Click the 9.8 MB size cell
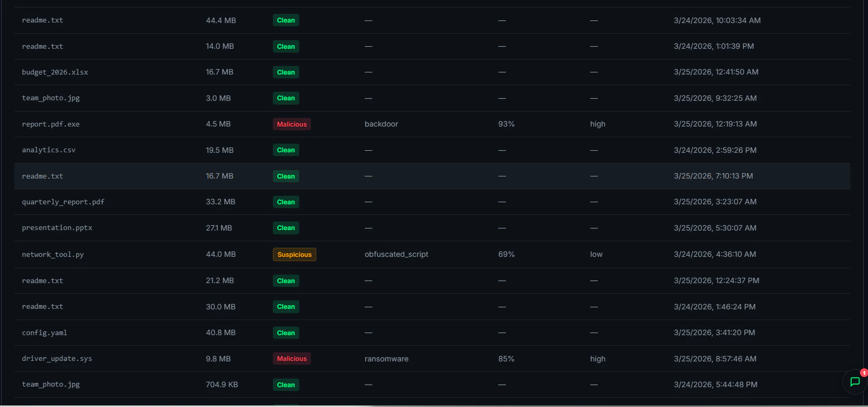Image resolution: width=868 pixels, height=407 pixels. pos(218,359)
